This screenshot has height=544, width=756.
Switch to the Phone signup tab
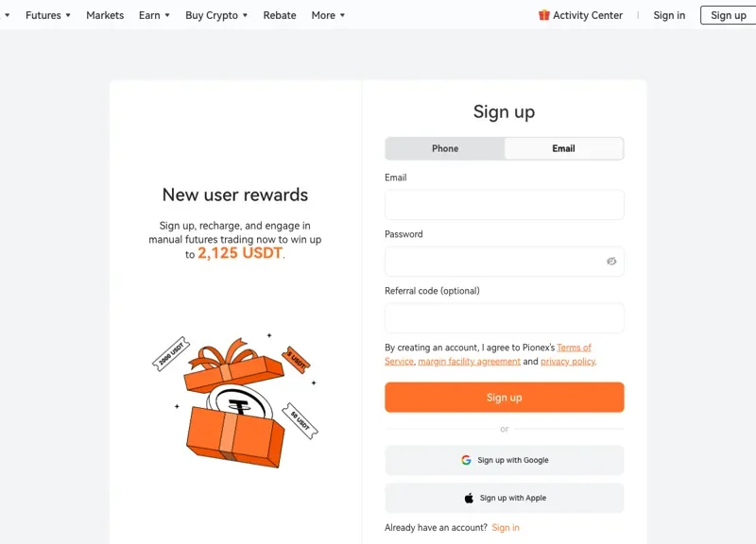[x=445, y=148]
